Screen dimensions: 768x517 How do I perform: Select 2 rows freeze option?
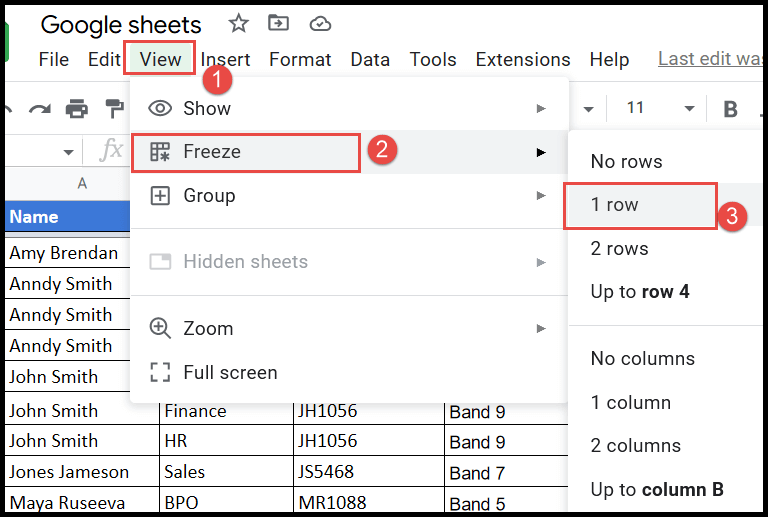(666, 249)
